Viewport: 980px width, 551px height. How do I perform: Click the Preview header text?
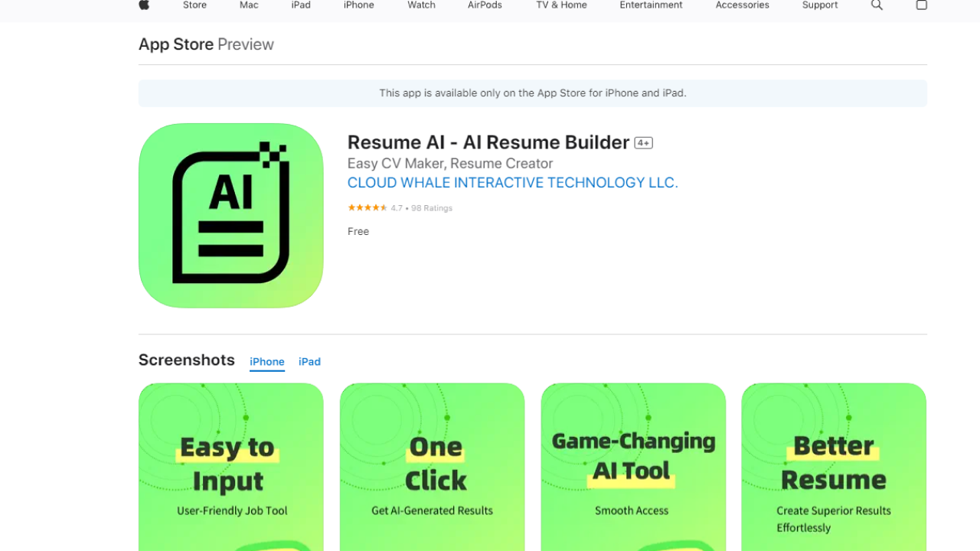[246, 44]
